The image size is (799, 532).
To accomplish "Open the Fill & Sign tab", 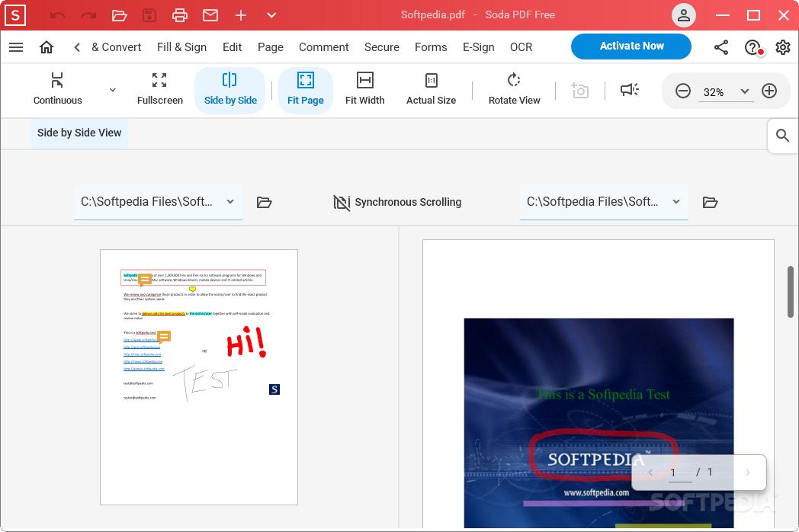I will tap(182, 47).
